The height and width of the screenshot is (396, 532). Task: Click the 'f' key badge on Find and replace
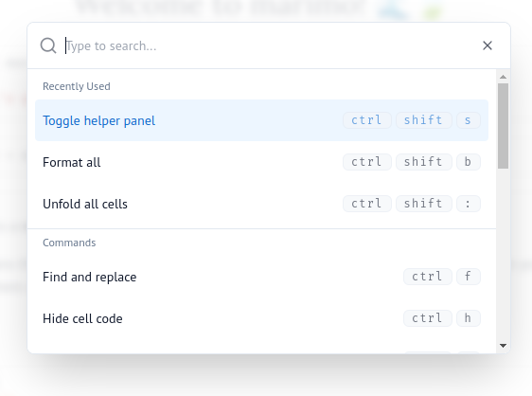click(469, 277)
